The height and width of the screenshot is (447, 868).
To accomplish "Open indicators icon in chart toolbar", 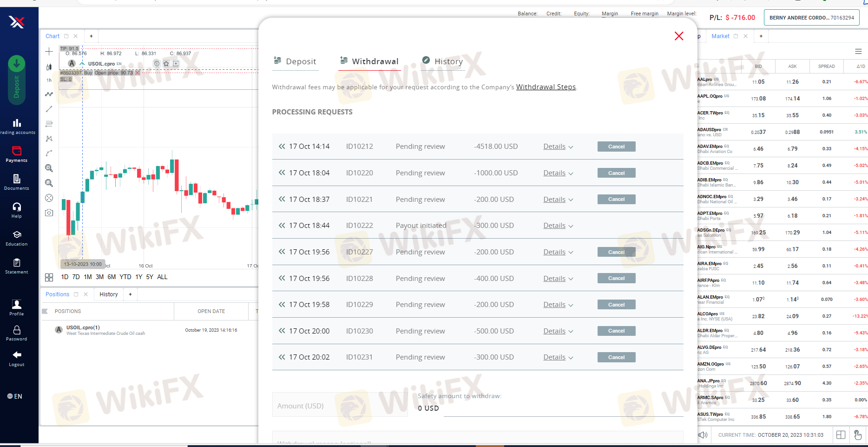I will (x=49, y=94).
